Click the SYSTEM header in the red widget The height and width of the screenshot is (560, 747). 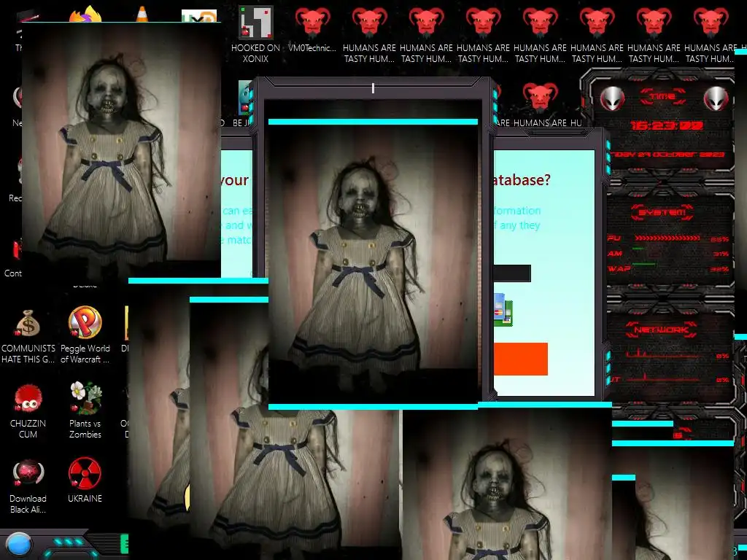coord(662,212)
